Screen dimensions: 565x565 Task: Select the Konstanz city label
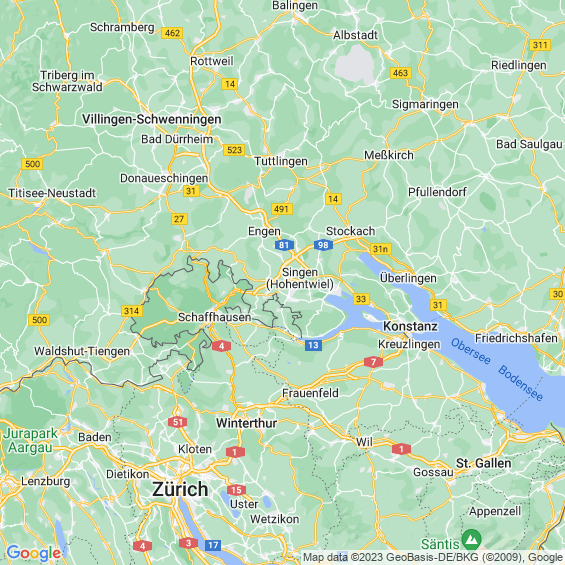[x=410, y=326]
